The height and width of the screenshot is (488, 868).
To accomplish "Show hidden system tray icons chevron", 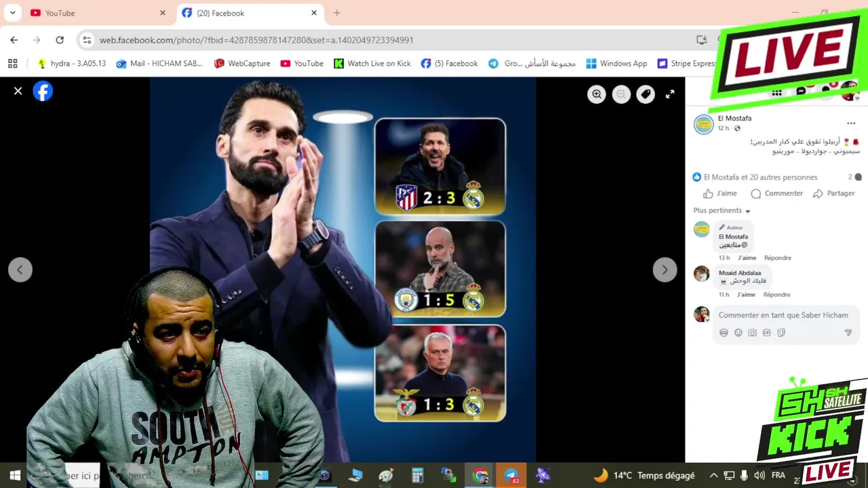I will [713, 476].
